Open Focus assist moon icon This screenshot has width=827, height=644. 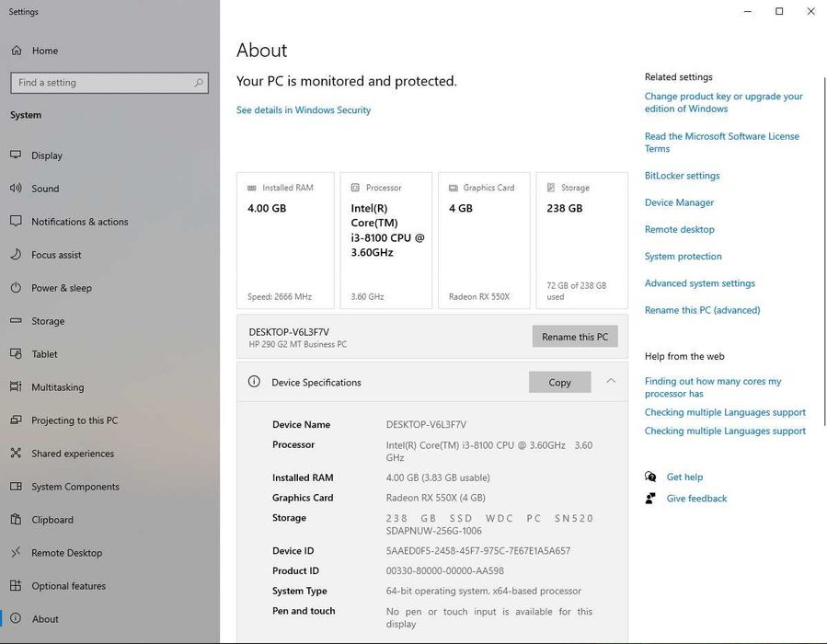(x=16, y=254)
